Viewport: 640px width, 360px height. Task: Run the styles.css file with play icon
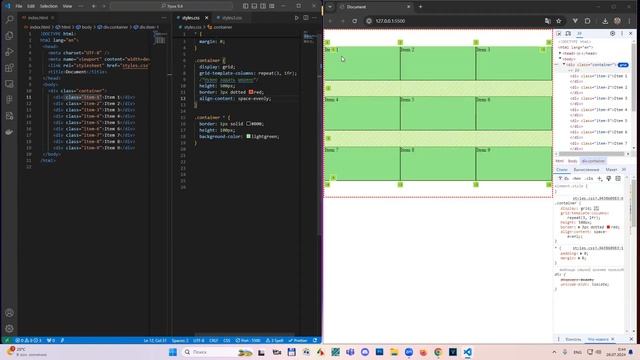click(296, 18)
